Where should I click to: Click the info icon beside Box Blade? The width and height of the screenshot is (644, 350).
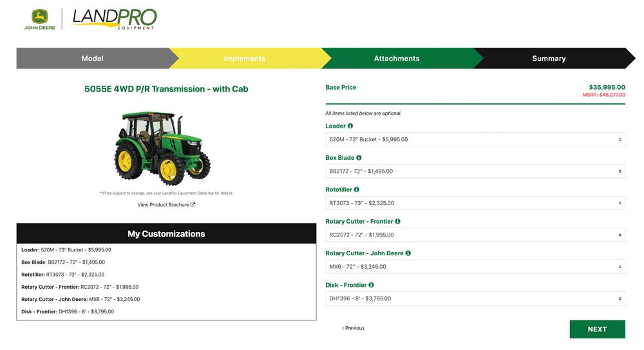pos(359,158)
